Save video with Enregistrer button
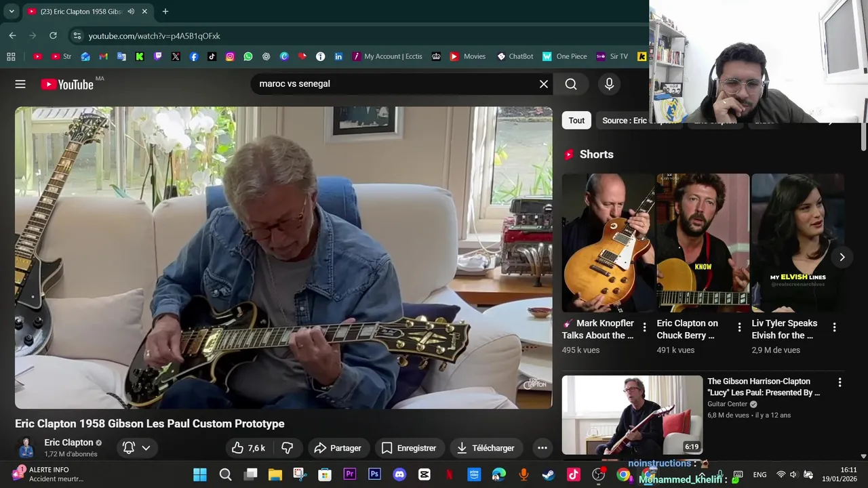This screenshot has height=488, width=868. coord(409,448)
